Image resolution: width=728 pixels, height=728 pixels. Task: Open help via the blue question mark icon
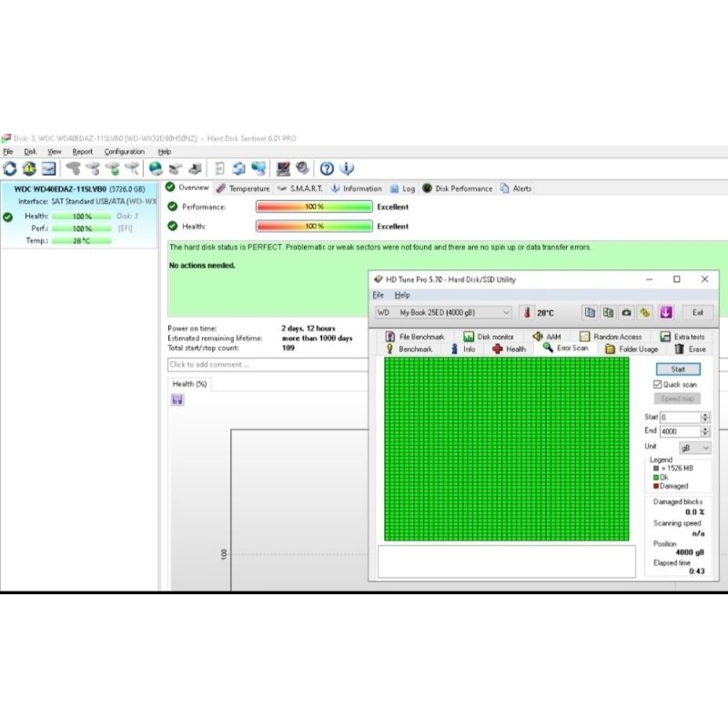pos(327,168)
